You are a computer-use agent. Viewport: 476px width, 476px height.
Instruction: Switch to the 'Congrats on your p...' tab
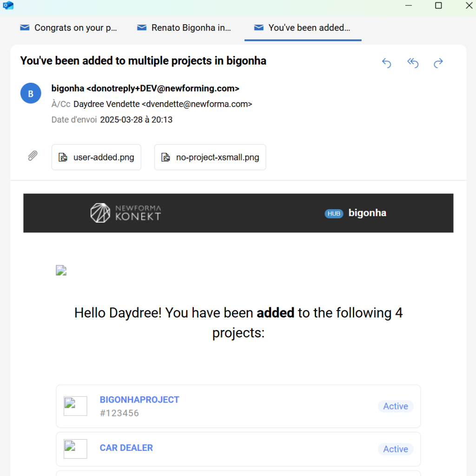[x=69, y=27]
